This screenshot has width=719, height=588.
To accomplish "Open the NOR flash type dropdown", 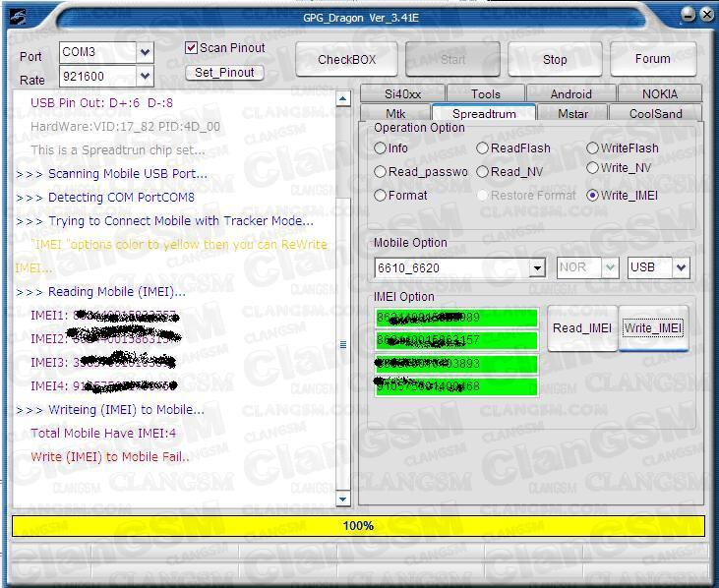I will point(610,267).
